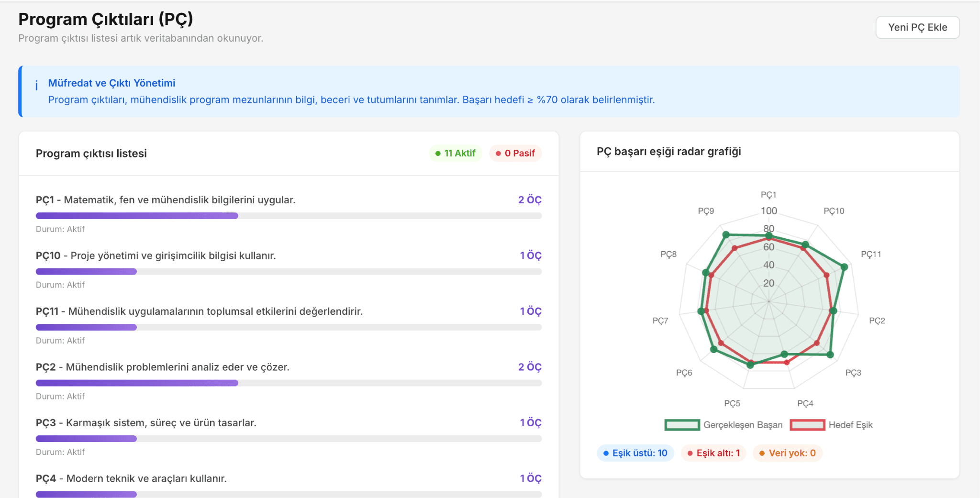Click PÇ3 progress bar
This screenshot has width=980, height=498.
[289, 439]
